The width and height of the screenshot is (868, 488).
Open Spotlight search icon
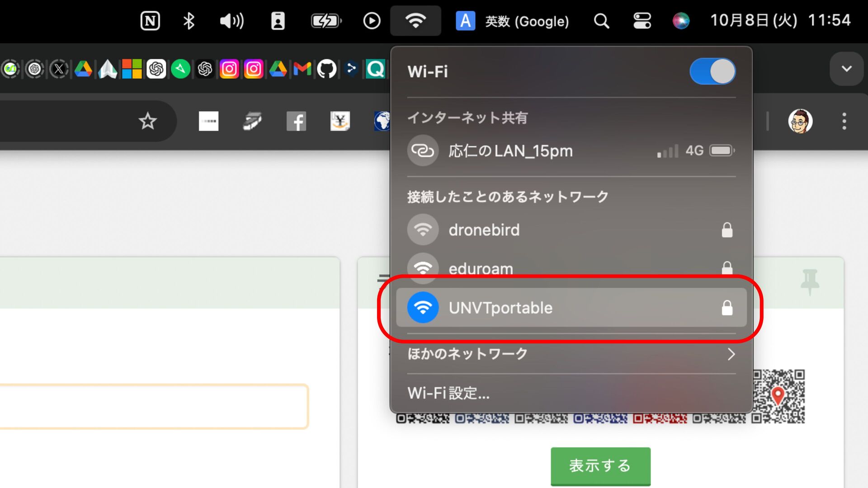(x=601, y=21)
